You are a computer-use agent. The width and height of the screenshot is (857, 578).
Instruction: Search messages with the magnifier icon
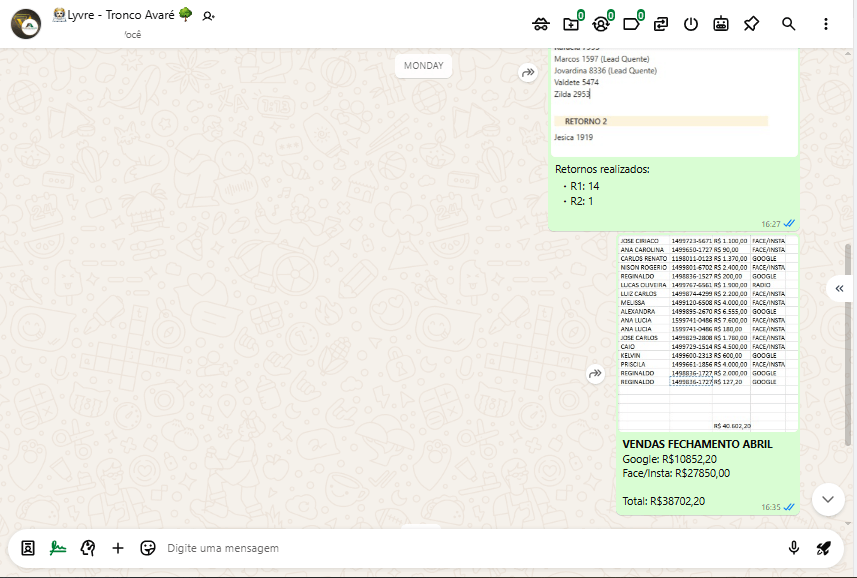coord(789,24)
